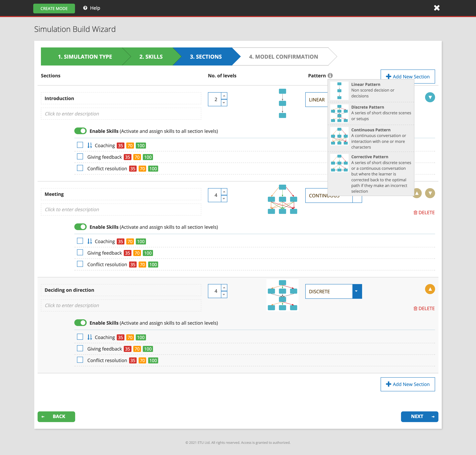Check Conflict resolution in Deciding on direction
This screenshot has height=455, width=476.
pyautogui.click(x=80, y=360)
